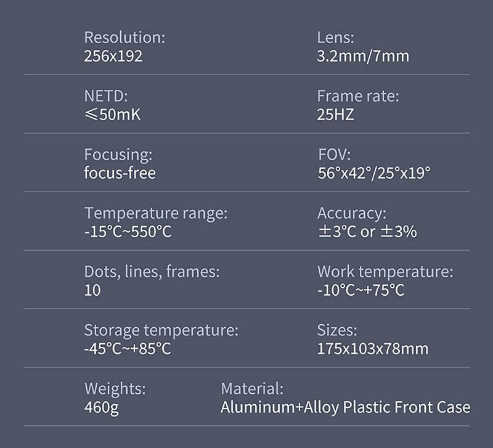Select the Work temperature value -10°C~+75°C
This screenshot has width=493, height=448.
tap(361, 290)
